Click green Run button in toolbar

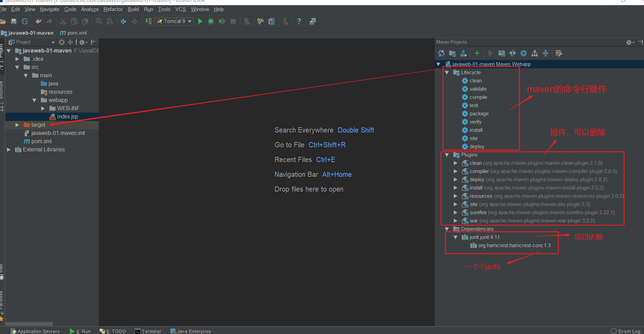[x=200, y=22]
